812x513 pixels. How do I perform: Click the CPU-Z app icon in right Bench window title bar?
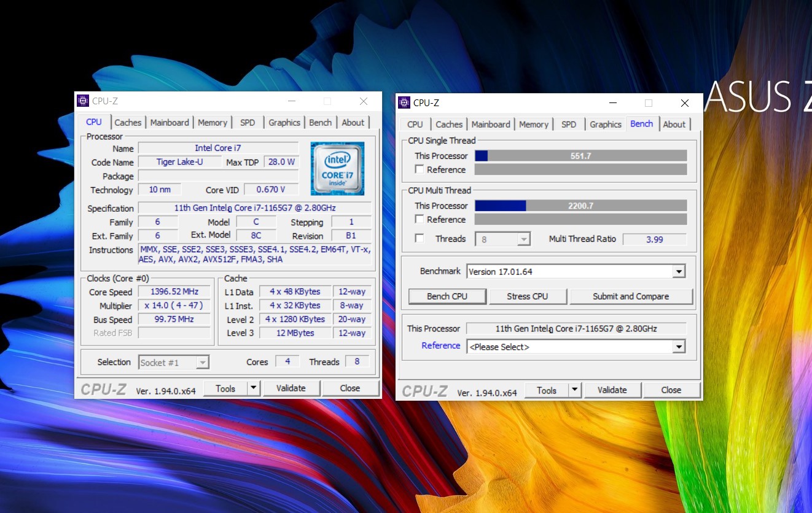404,102
